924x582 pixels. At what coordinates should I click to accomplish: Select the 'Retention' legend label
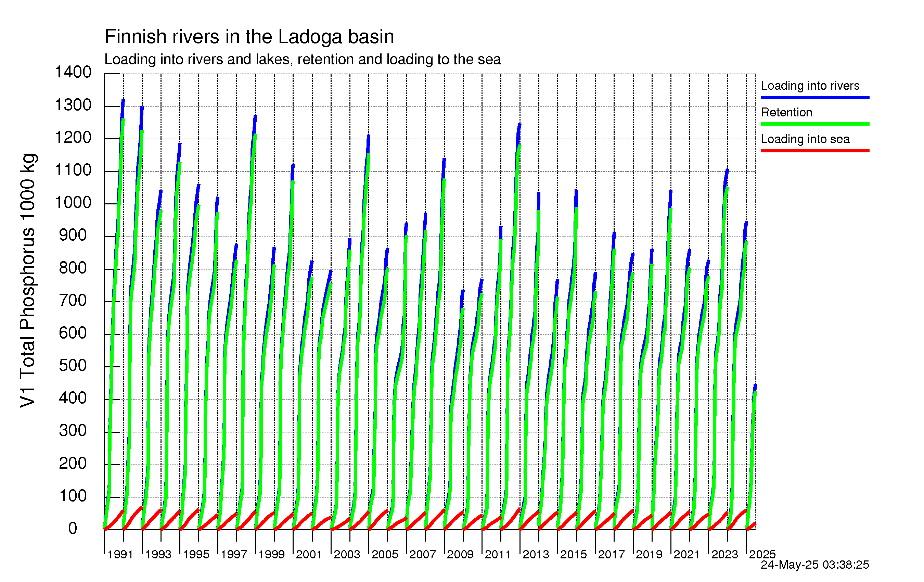click(x=787, y=112)
